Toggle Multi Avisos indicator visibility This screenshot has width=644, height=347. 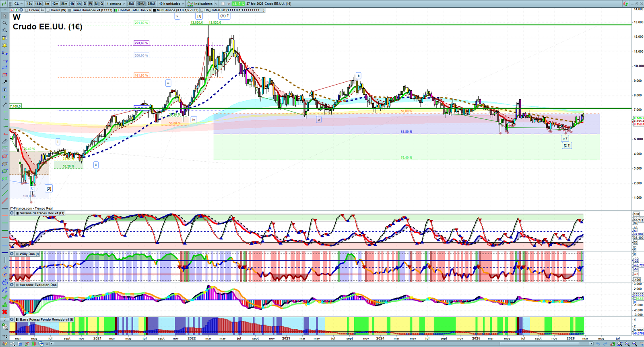[155, 10]
